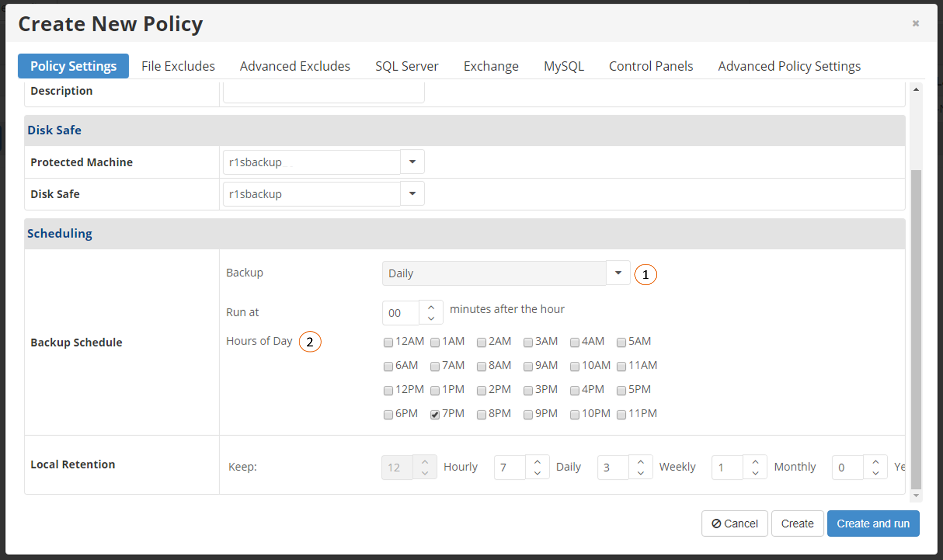The width and height of the screenshot is (943, 560).
Task: Click the scrollbar down arrow
Action: click(x=916, y=496)
